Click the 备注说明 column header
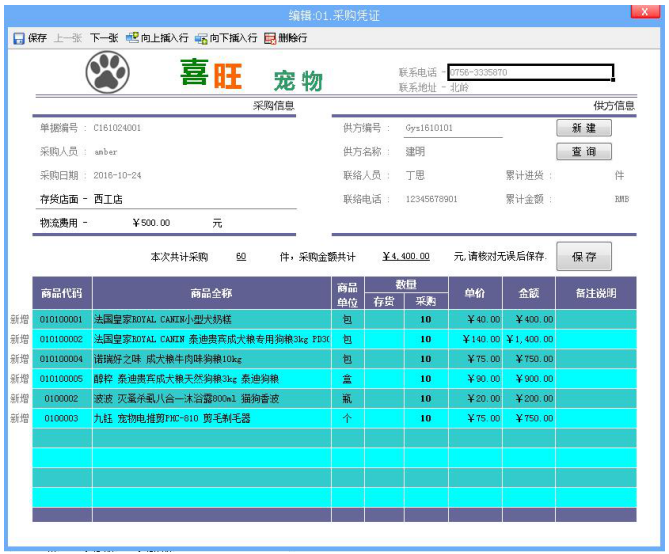 (596, 293)
